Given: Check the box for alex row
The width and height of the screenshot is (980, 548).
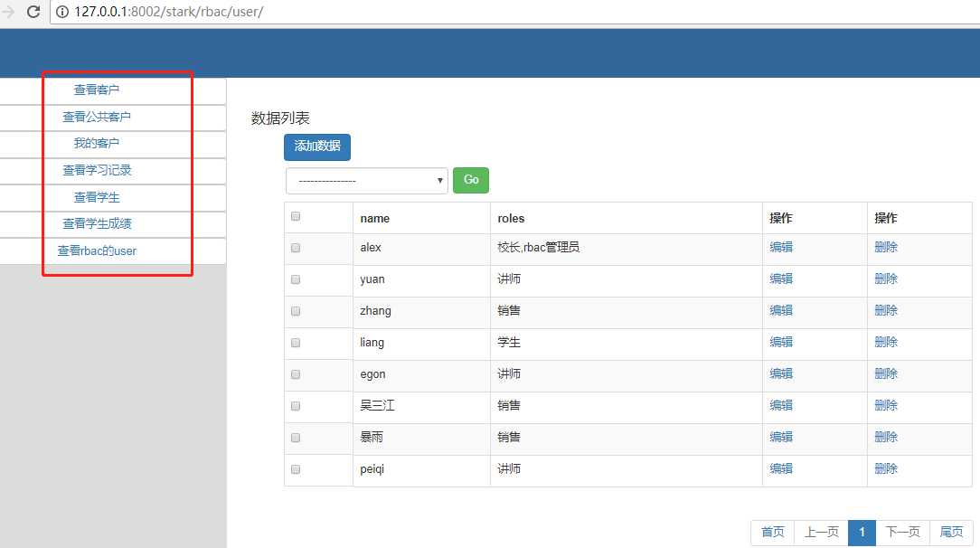Looking at the screenshot, I should [296, 248].
